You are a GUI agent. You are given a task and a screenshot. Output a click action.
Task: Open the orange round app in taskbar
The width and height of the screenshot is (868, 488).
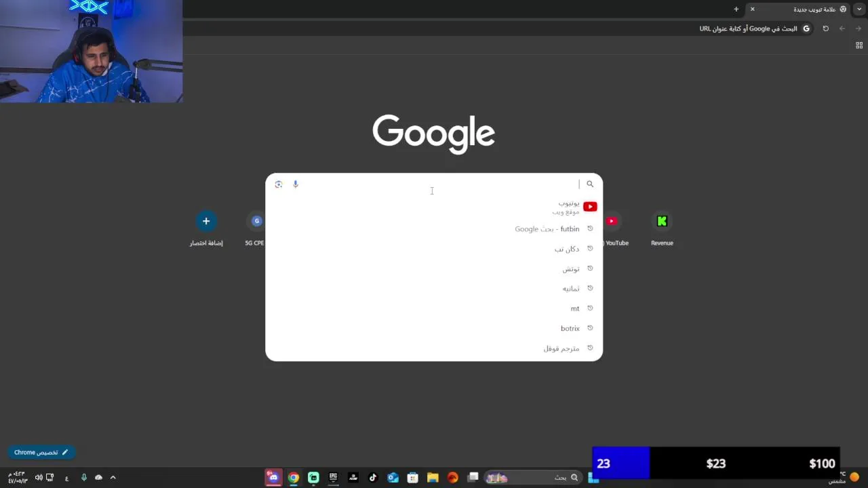[x=452, y=477]
